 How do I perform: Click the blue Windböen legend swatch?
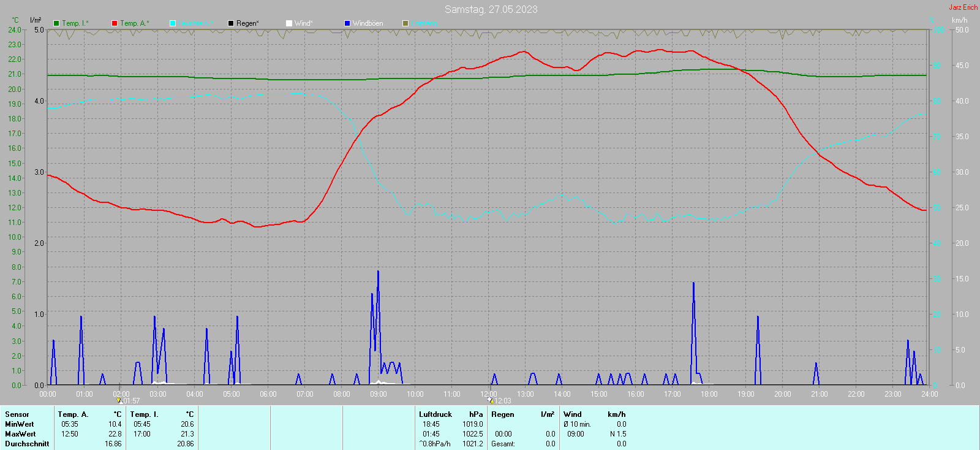[x=347, y=23]
